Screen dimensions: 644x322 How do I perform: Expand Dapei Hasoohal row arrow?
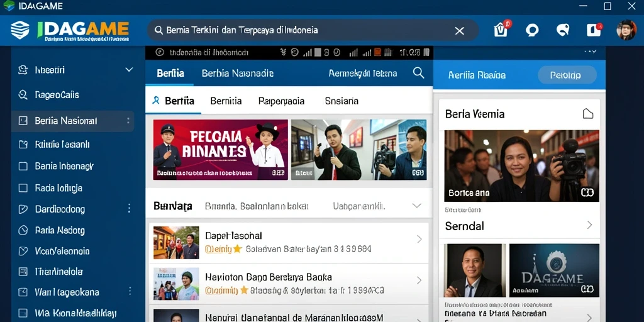pyautogui.click(x=419, y=239)
